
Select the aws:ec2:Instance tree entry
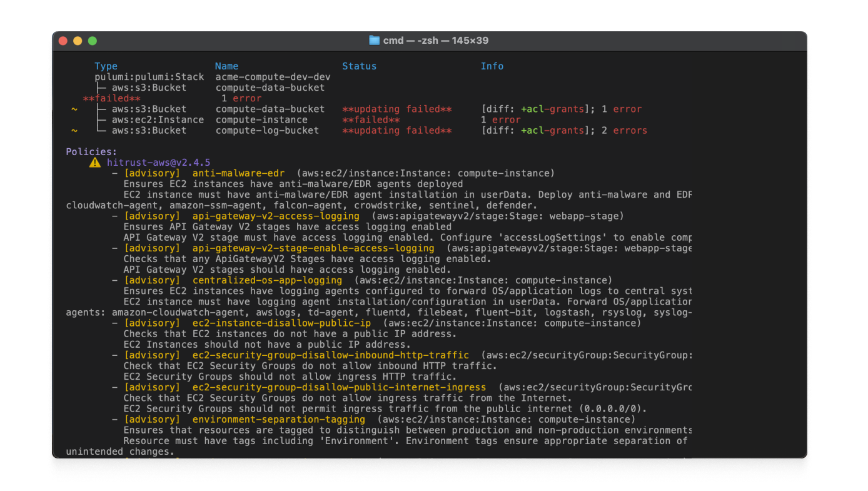tap(158, 120)
